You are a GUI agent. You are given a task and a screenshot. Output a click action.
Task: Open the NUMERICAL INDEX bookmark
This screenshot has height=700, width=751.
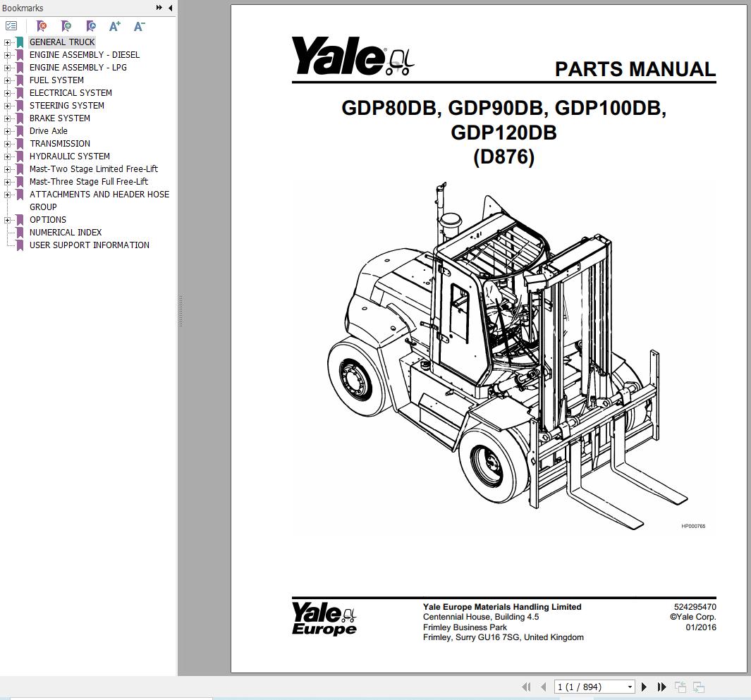point(65,232)
